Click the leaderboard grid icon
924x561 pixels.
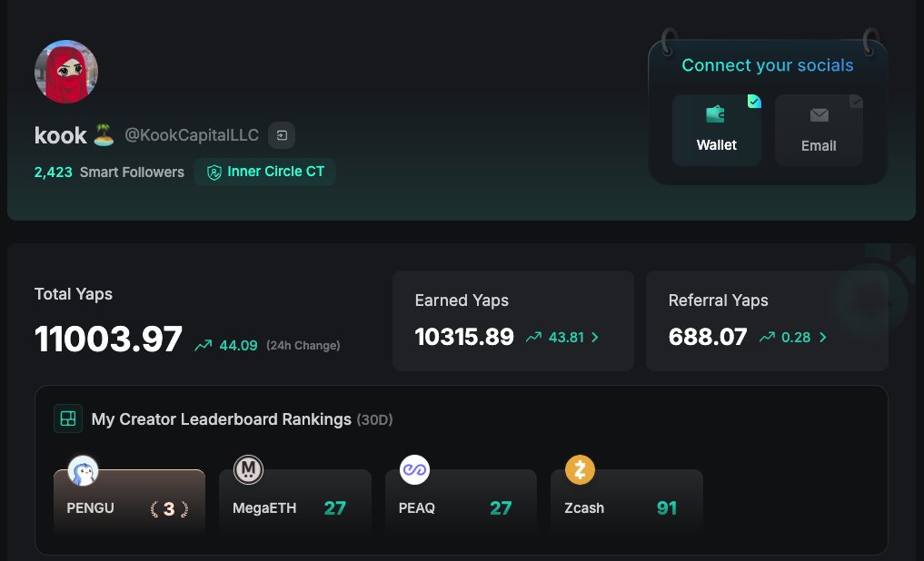(68, 418)
